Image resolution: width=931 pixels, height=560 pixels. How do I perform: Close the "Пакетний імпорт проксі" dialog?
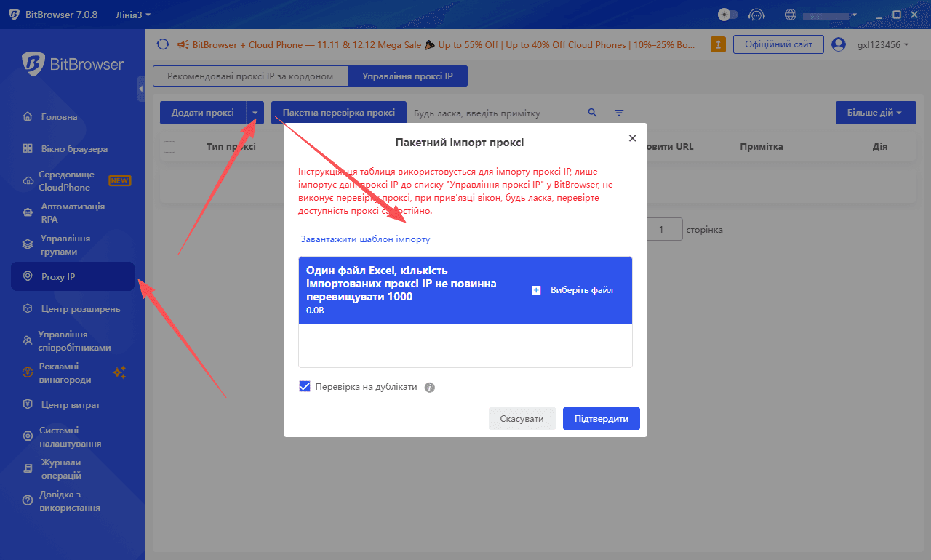pyautogui.click(x=632, y=138)
